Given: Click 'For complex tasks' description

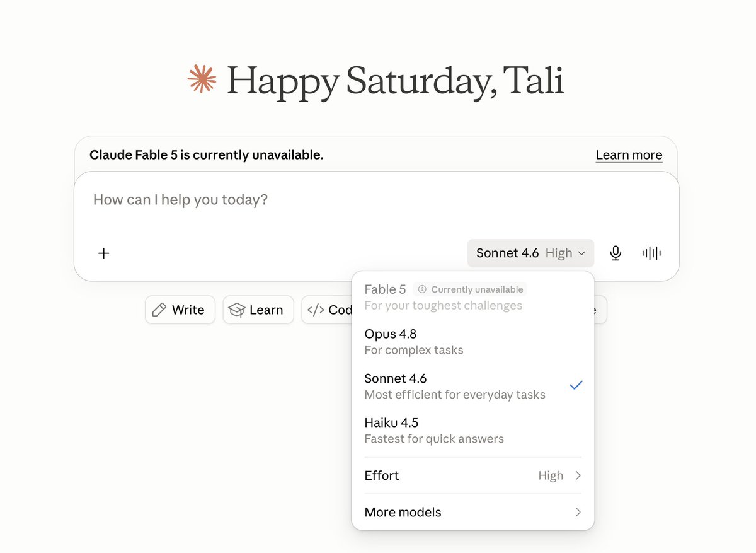Looking at the screenshot, I should (x=414, y=350).
